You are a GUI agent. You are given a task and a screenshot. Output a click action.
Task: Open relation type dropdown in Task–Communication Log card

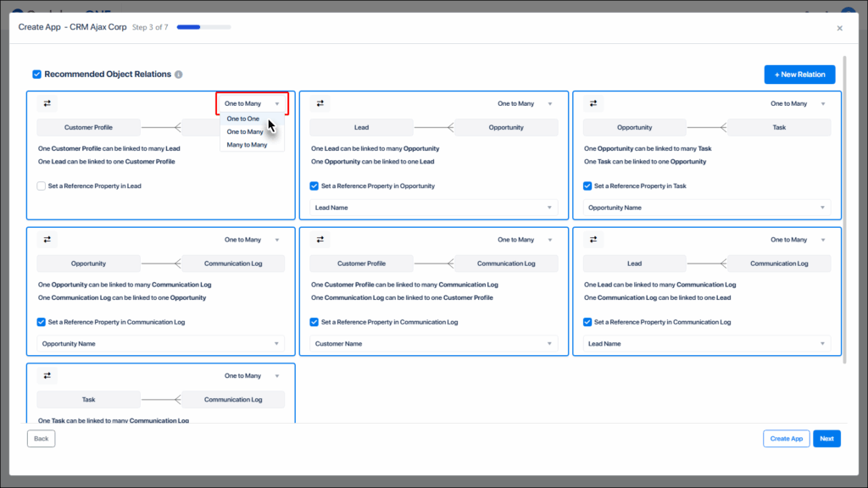(252, 375)
